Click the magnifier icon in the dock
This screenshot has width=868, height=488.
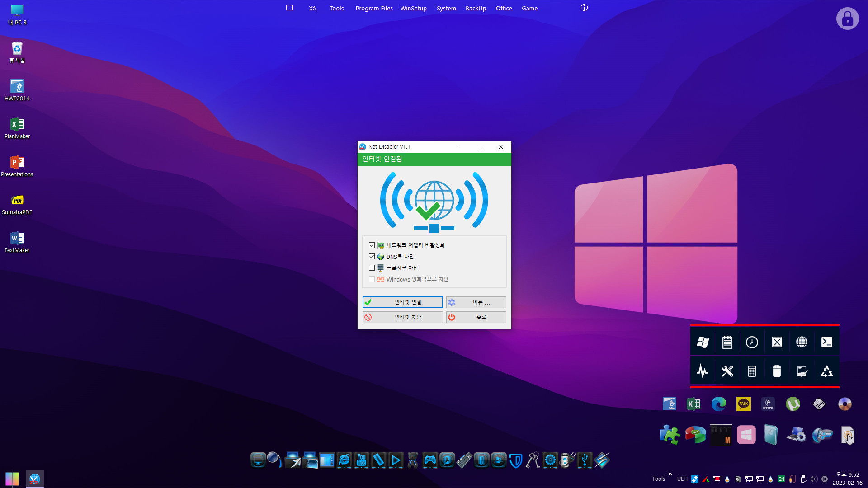click(274, 460)
